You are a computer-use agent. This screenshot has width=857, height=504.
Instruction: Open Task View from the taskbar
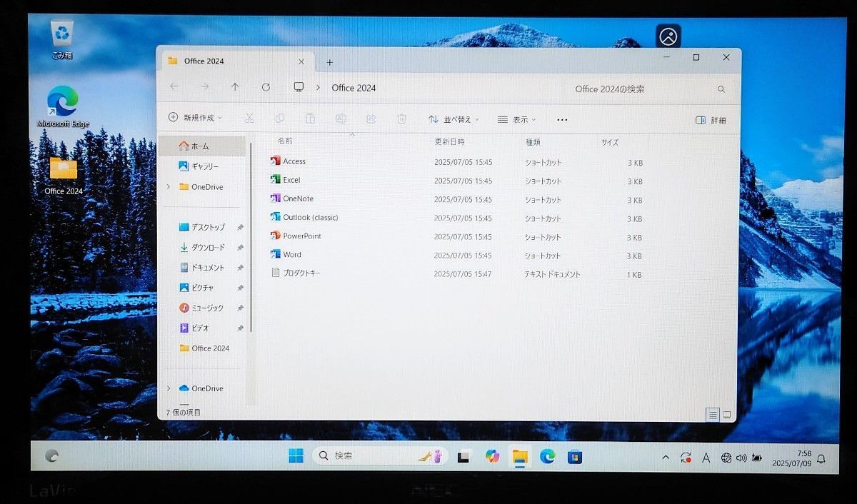click(x=463, y=457)
